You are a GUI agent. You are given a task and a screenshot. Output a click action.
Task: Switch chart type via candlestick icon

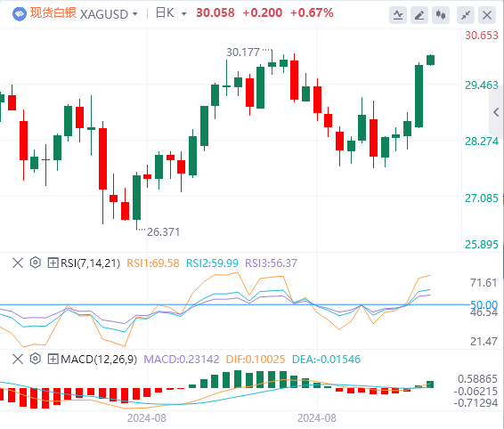(x=441, y=15)
